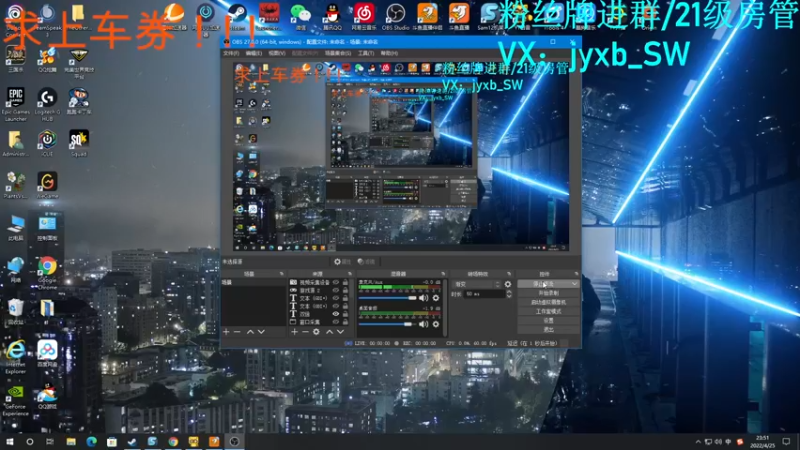
Task: Click the 启动虚拟摄像机 virtual camera button
Action: coord(548,302)
